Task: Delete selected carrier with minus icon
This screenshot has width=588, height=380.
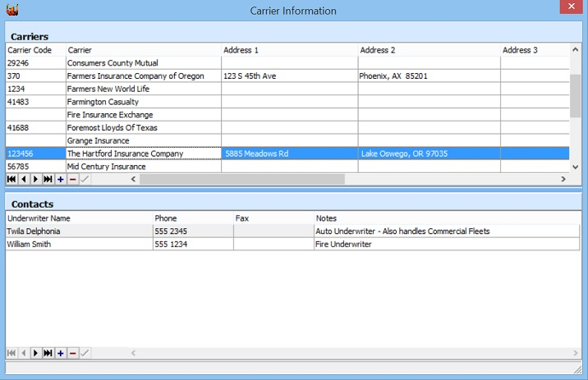Action: (x=73, y=179)
